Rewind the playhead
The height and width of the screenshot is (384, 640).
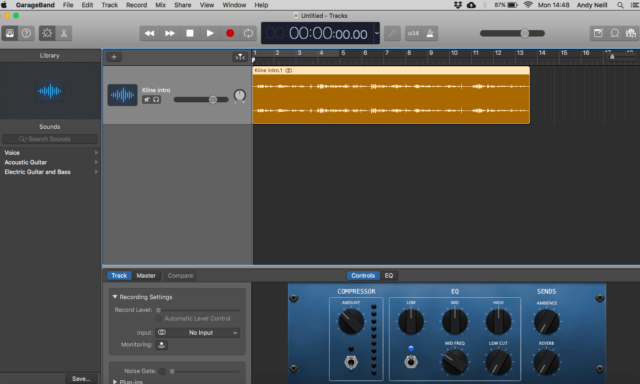pos(149,33)
